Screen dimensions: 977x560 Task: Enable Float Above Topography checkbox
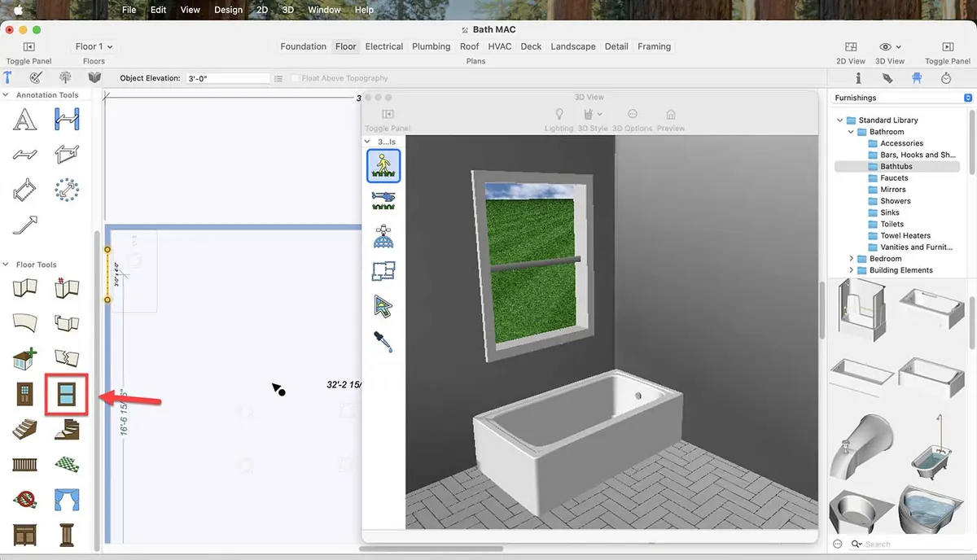pyautogui.click(x=296, y=78)
